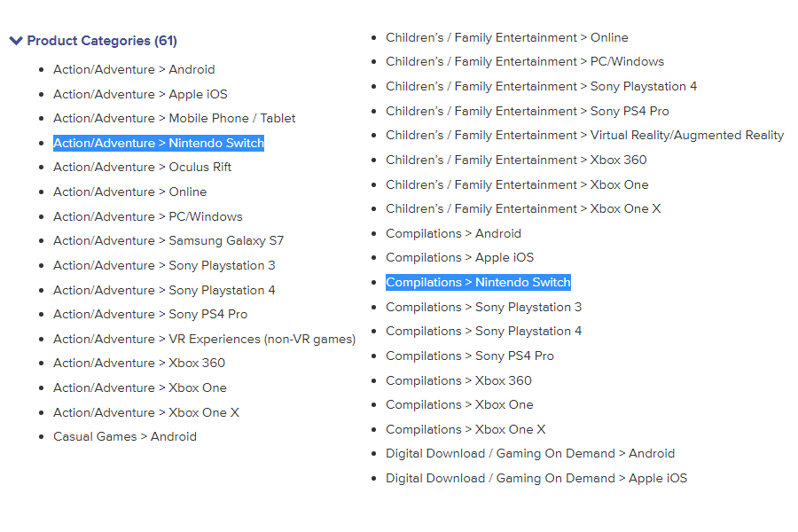Select Action/Adventure > Android item
Image resolution: width=798 pixels, height=532 pixels.
point(134,69)
